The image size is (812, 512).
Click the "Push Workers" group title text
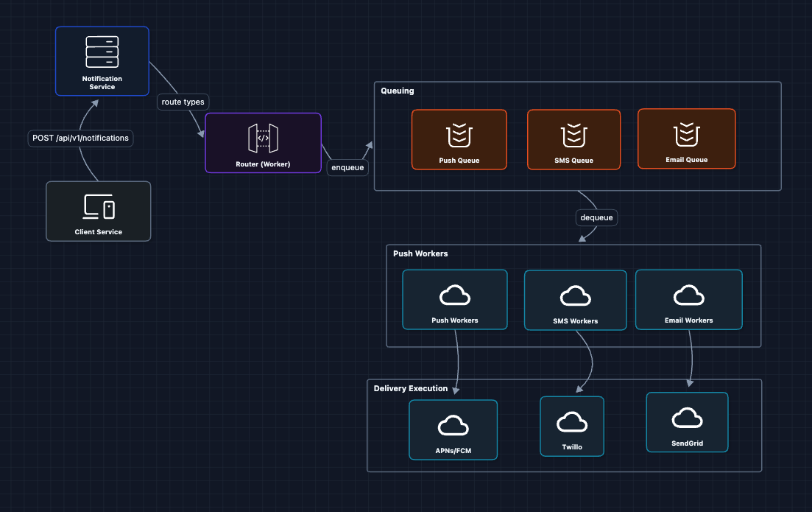click(x=420, y=253)
